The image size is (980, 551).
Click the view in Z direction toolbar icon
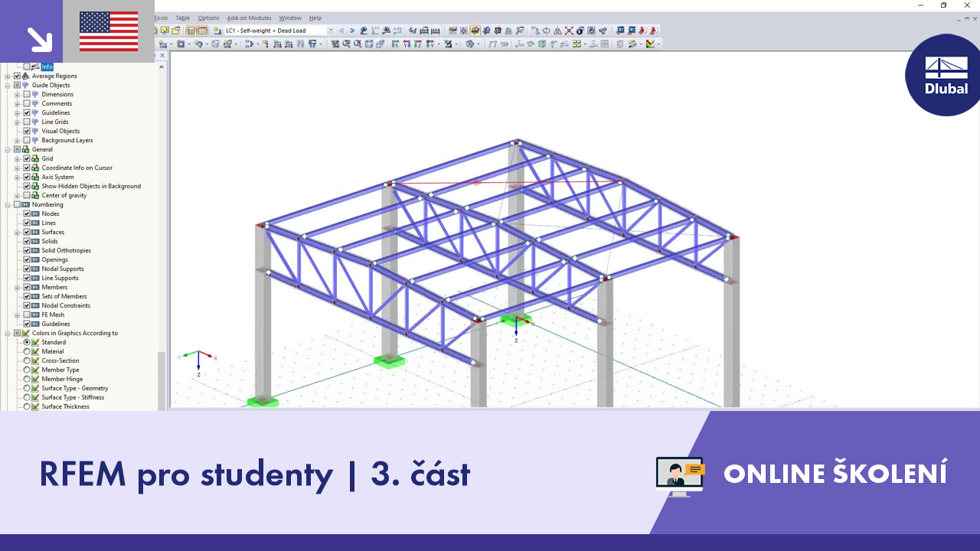[418, 44]
